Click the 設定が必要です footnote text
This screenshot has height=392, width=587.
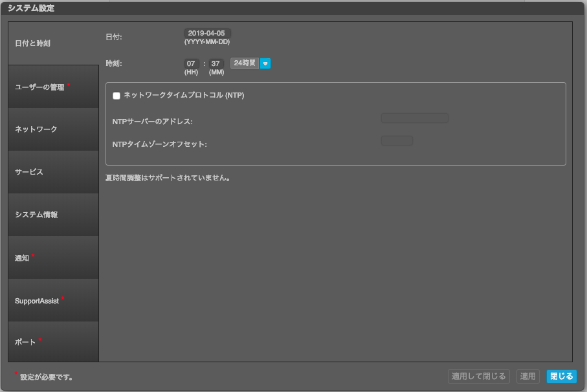[47, 377]
